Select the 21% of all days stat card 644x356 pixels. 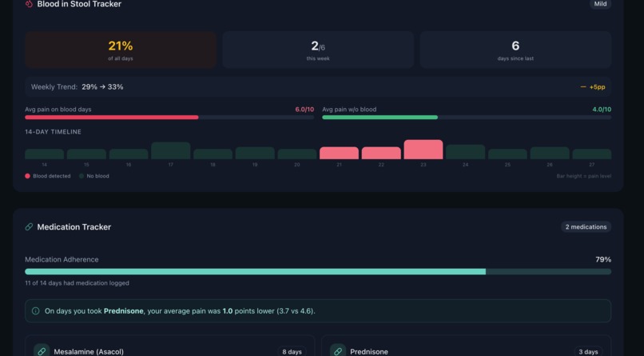(x=121, y=50)
